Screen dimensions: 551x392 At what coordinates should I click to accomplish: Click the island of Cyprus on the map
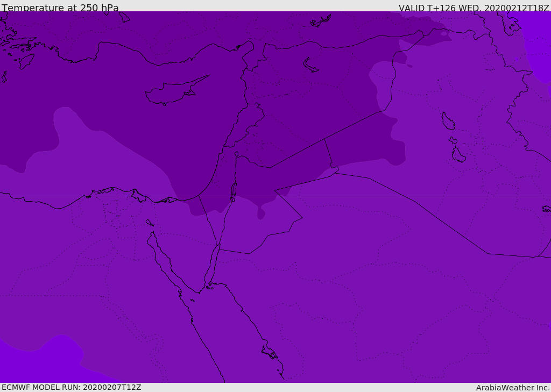point(176,90)
